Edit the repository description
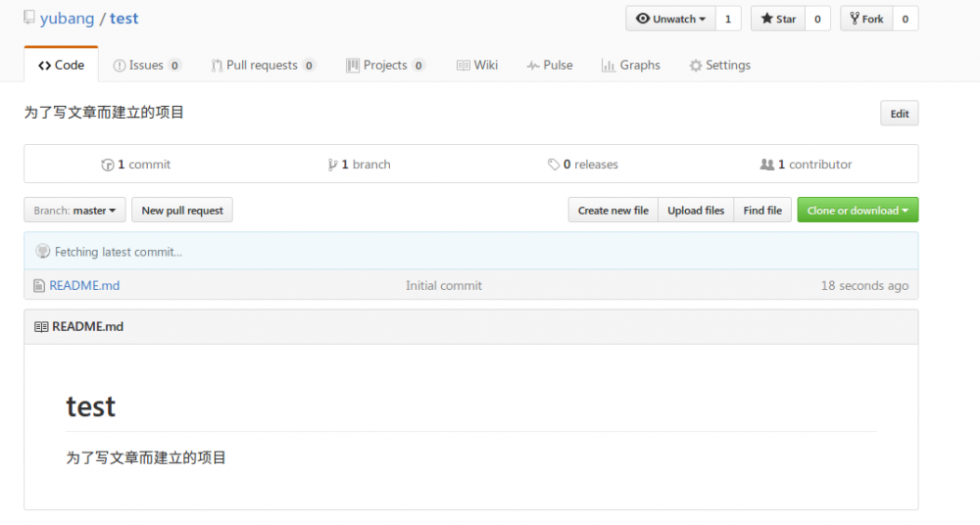Image resolution: width=980 pixels, height=525 pixels. pyautogui.click(x=900, y=113)
